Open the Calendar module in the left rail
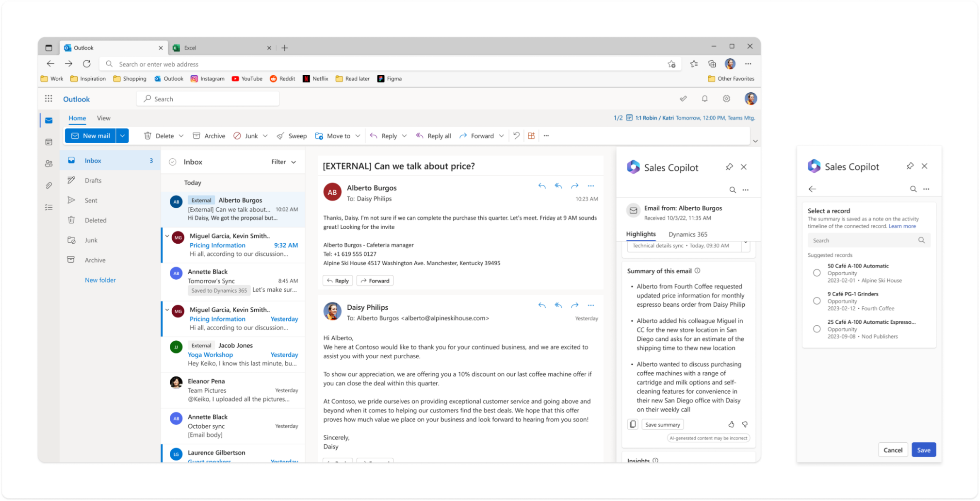The height and width of the screenshot is (501, 980). tap(49, 142)
